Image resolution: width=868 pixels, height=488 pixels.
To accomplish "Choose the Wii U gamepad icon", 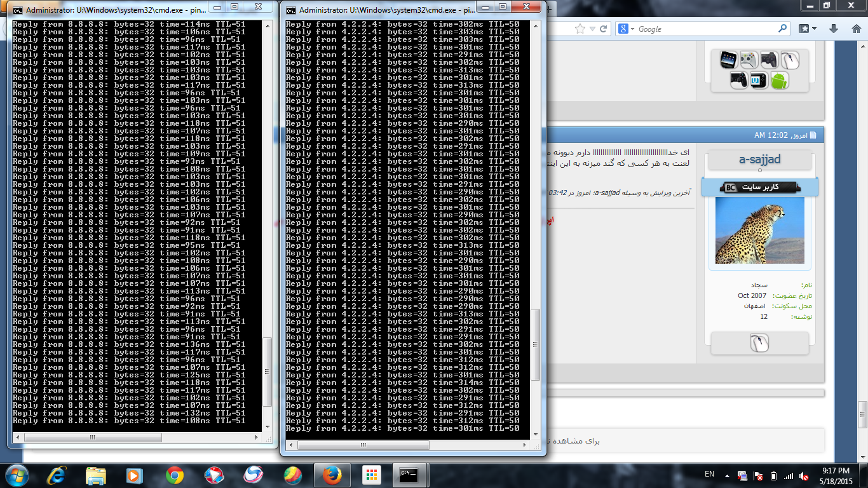I will pyautogui.click(x=759, y=81).
